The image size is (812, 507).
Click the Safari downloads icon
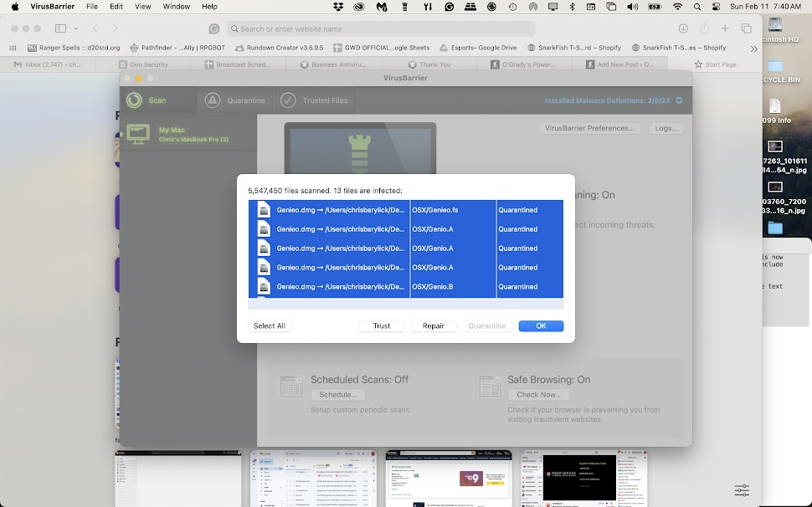pos(683,28)
